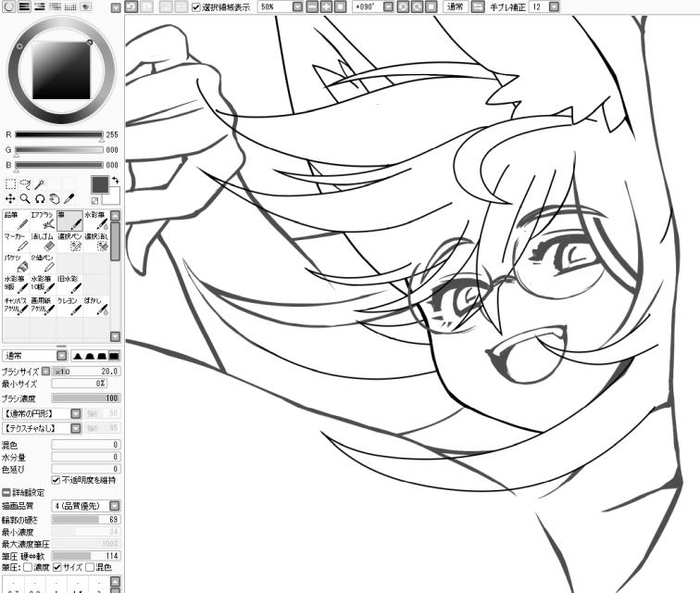Toggle the color mixer panel

(56, 6)
